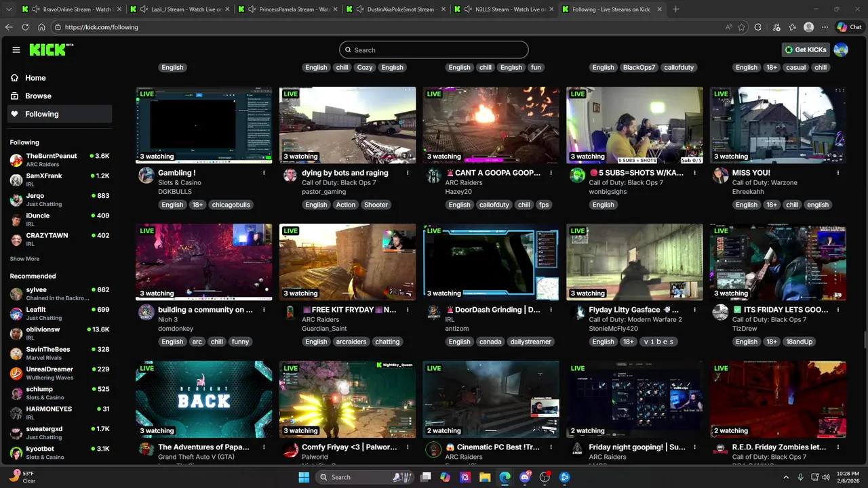Select the chicagobulls tag

(x=231, y=205)
